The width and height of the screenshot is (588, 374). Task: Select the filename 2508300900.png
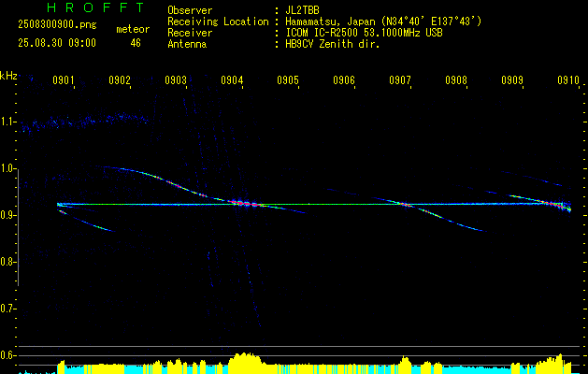click(57, 24)
